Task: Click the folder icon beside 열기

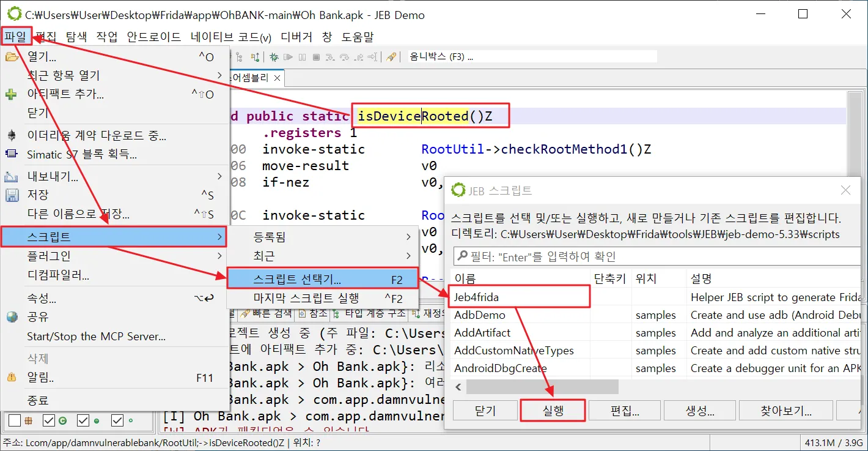Action: tap(12, 57)
